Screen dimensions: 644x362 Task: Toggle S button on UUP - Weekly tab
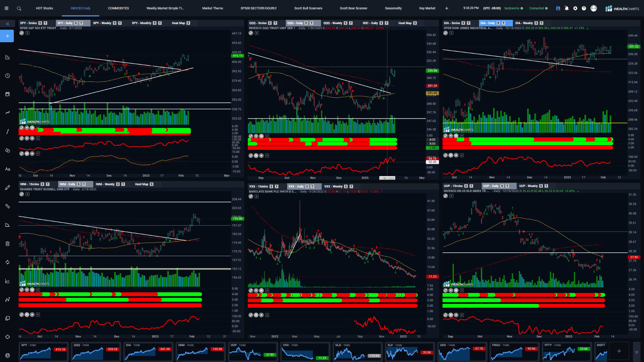(541, 186)
